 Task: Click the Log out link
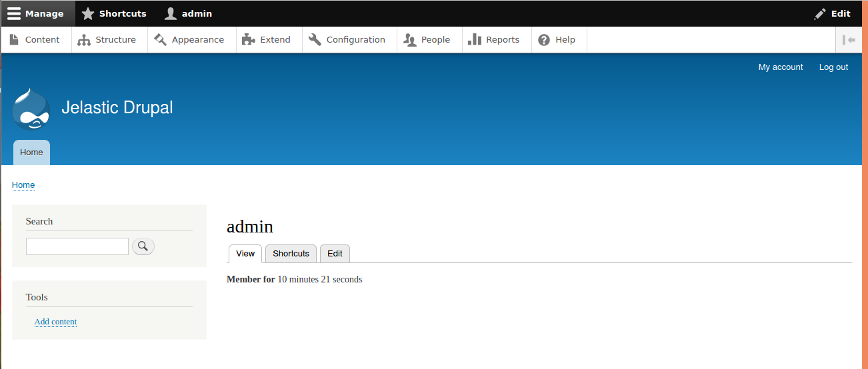(833, 67)
